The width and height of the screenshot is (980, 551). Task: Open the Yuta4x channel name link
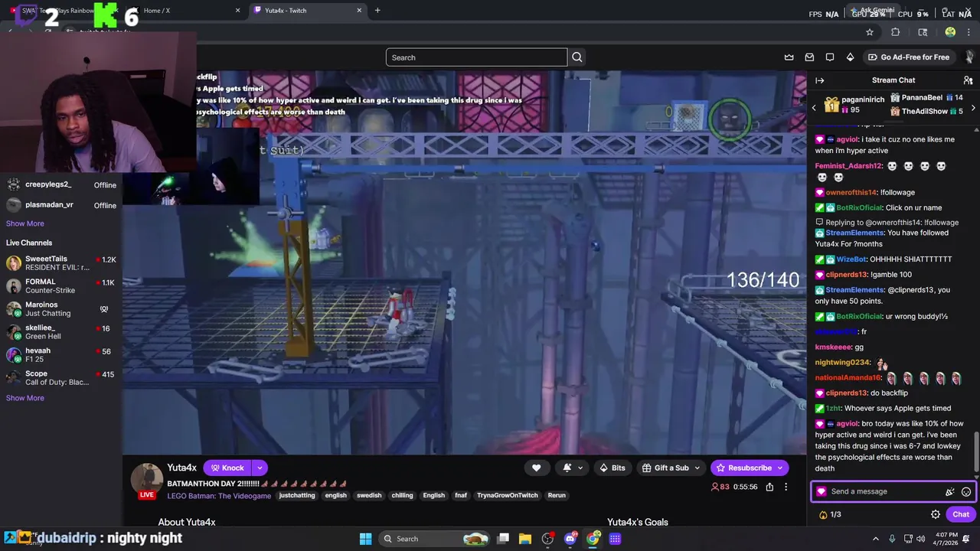pyautogui.click(x=182, y=468)
